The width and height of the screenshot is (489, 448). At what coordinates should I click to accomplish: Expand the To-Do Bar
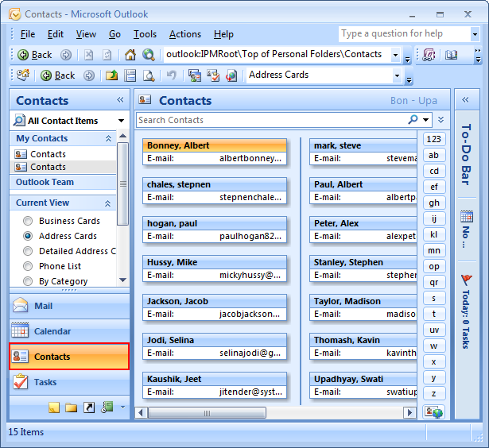pos(465,100)
